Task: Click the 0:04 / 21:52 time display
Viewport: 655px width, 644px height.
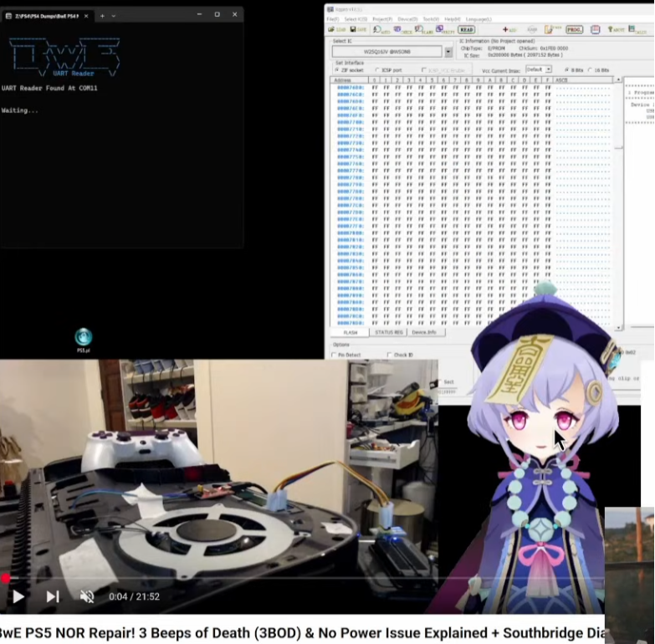Action: 134,597
